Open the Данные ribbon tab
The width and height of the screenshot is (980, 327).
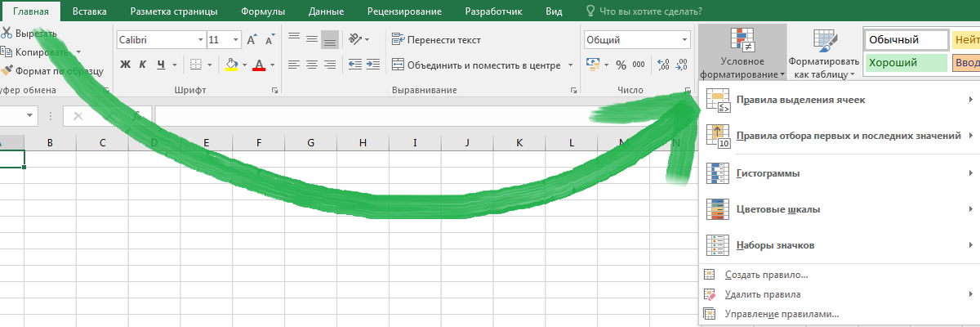(x=327, y=11)
